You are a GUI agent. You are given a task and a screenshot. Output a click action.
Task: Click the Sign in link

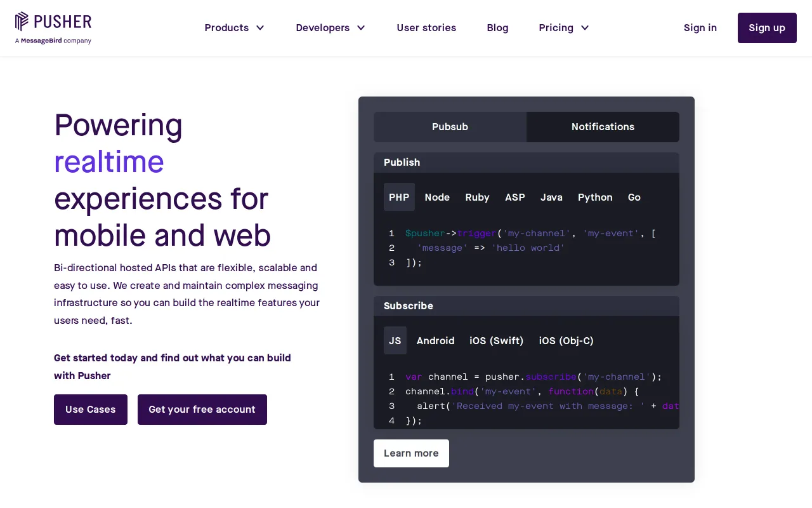click(700, 28)
